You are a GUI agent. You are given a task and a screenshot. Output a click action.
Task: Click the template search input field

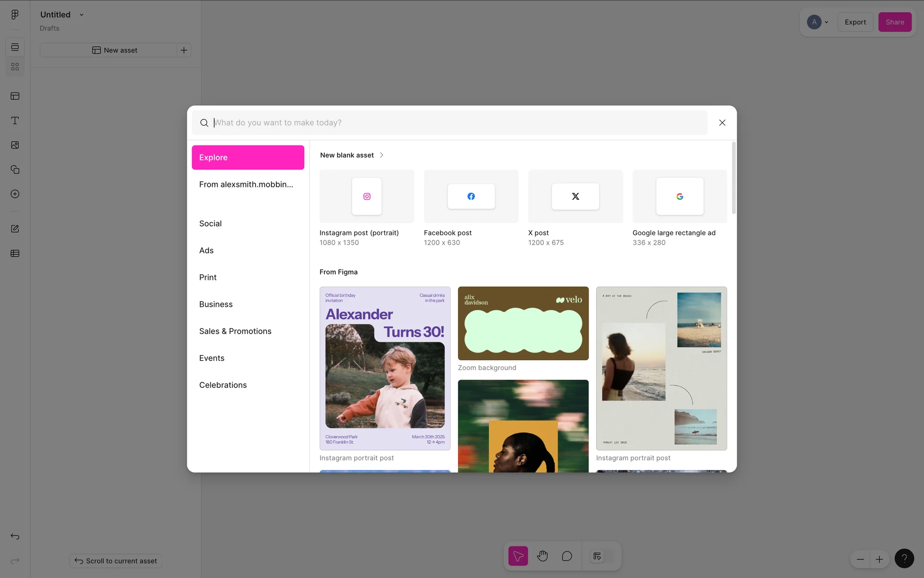click(x=457, y=123)
